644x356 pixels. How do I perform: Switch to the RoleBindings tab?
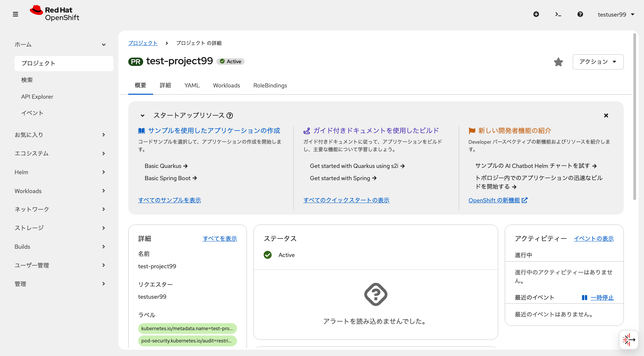point(270,85)
